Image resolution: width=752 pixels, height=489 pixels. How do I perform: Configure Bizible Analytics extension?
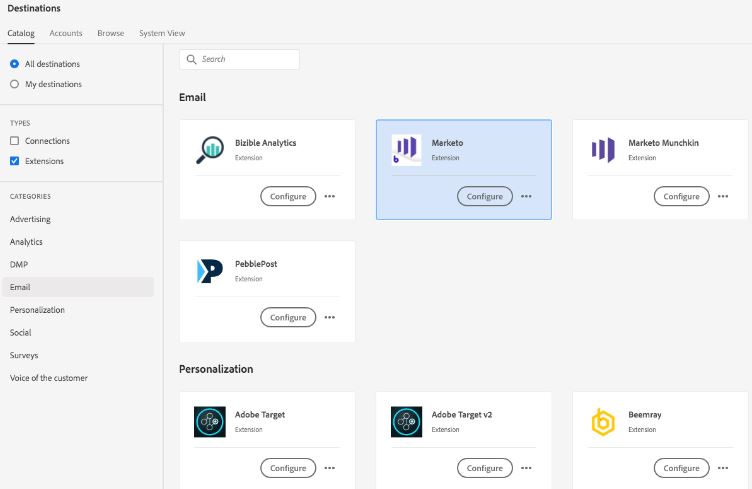coord(288,196)
